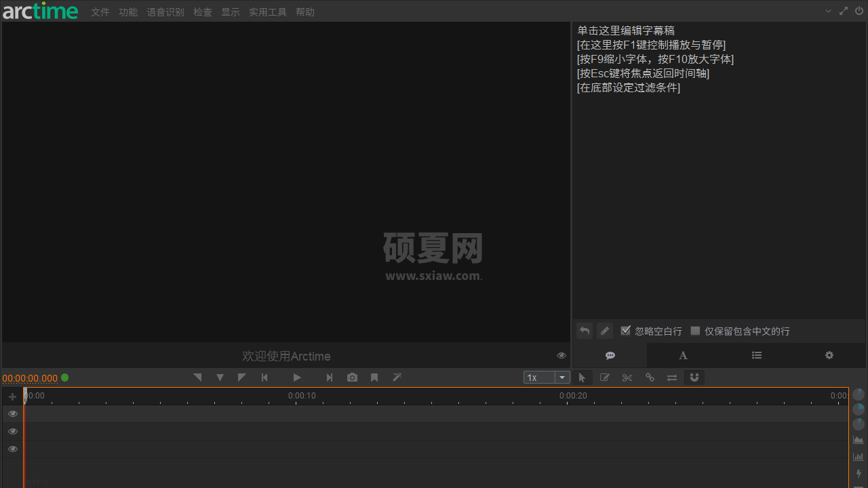Open the 帮助 menu
The image size is (868, 488).
(305, 12)
